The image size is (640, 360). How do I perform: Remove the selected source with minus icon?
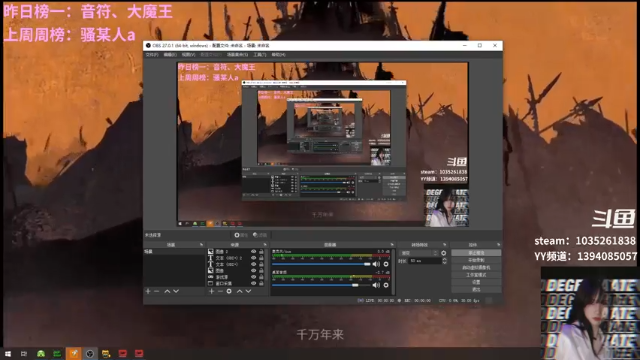220,291
